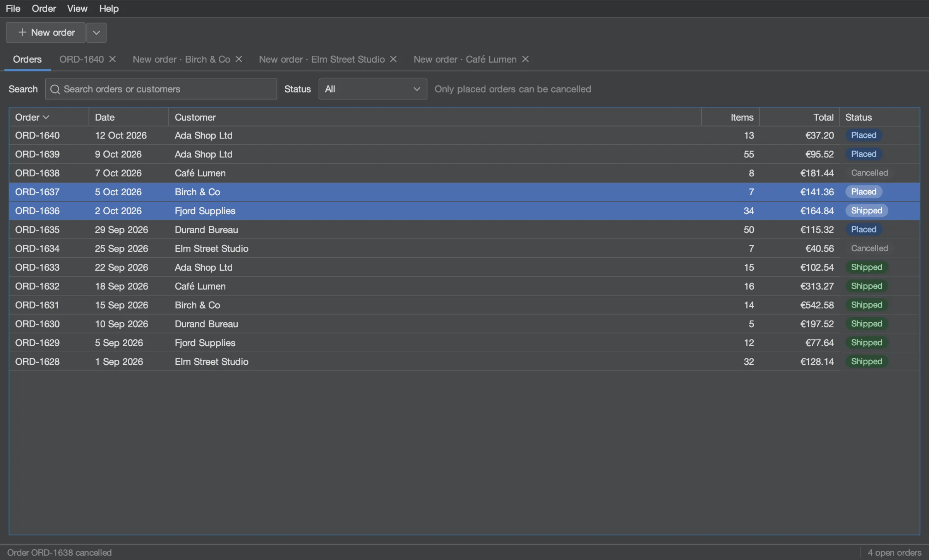This screenshot has width=929, height=560.
Task: Click the 4 open orders status text
Action: click(894, 553)
